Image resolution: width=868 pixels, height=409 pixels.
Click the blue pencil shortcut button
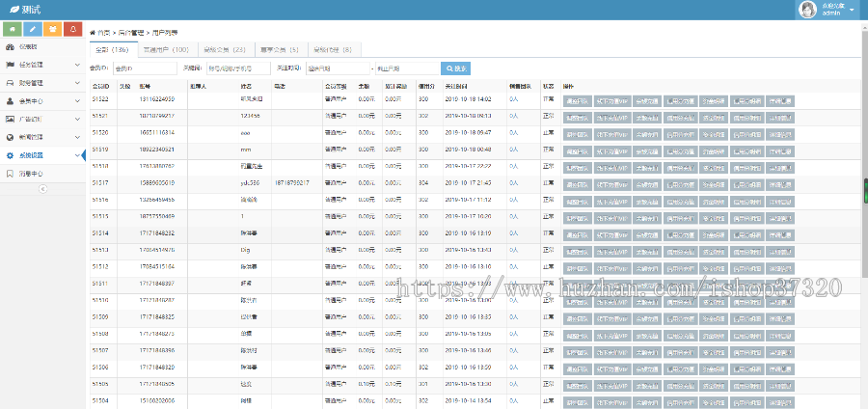[x=32, y=30]
